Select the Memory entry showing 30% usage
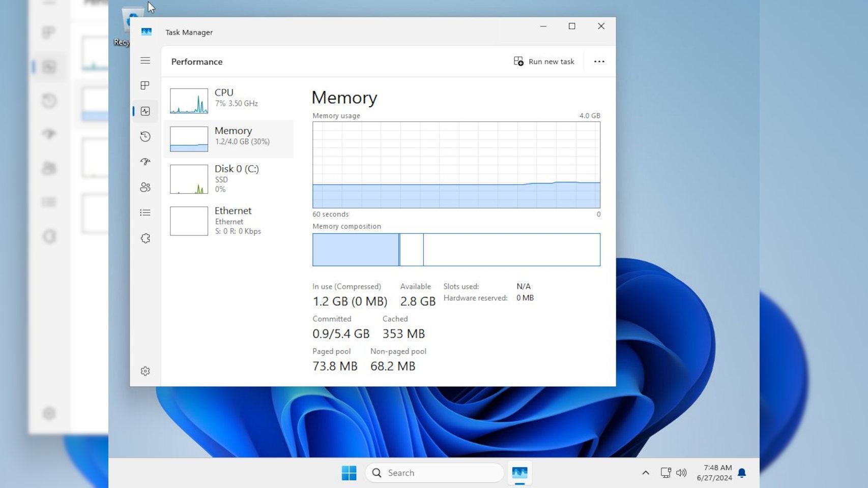The image size is (868, 488). coord(229,137)
